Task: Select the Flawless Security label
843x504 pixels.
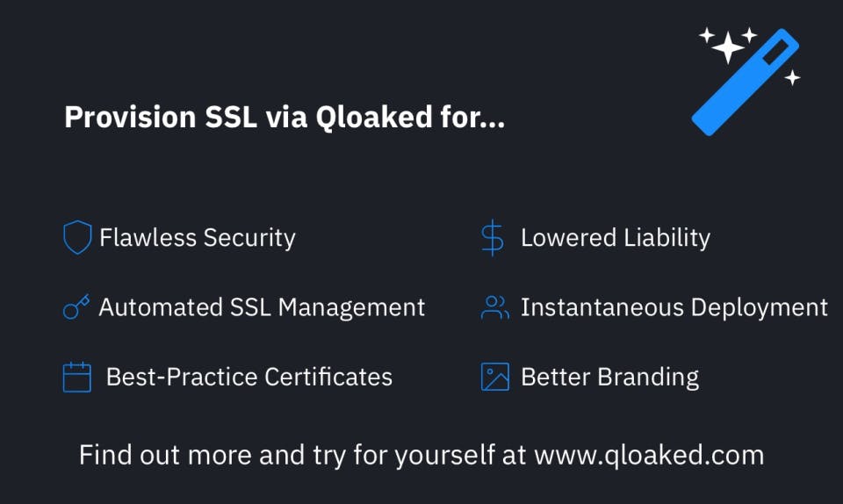Action: [198, 238]
